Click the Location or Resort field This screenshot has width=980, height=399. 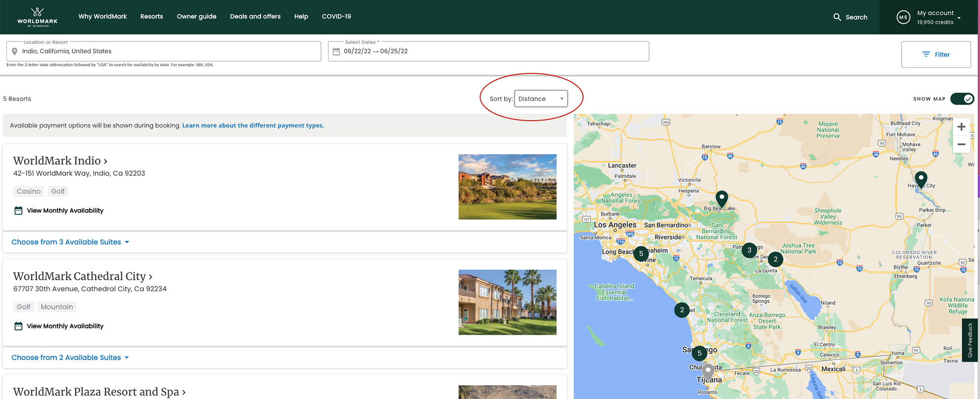click(x=163, y=51)
